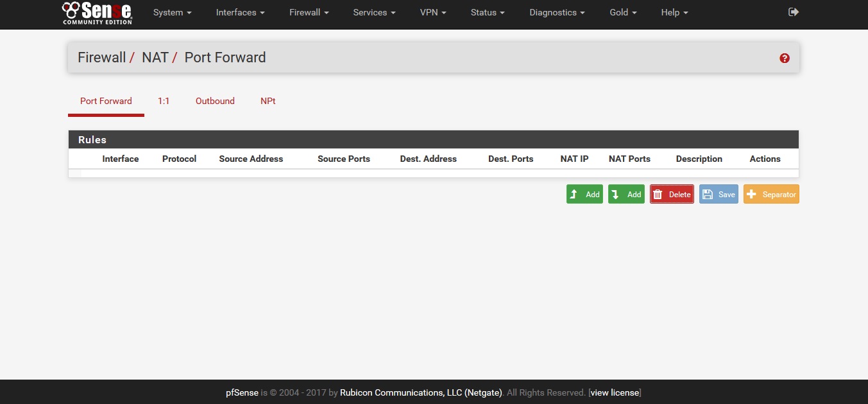
Task: Add a Separator using the orange plus button
Action: point(771,195)
